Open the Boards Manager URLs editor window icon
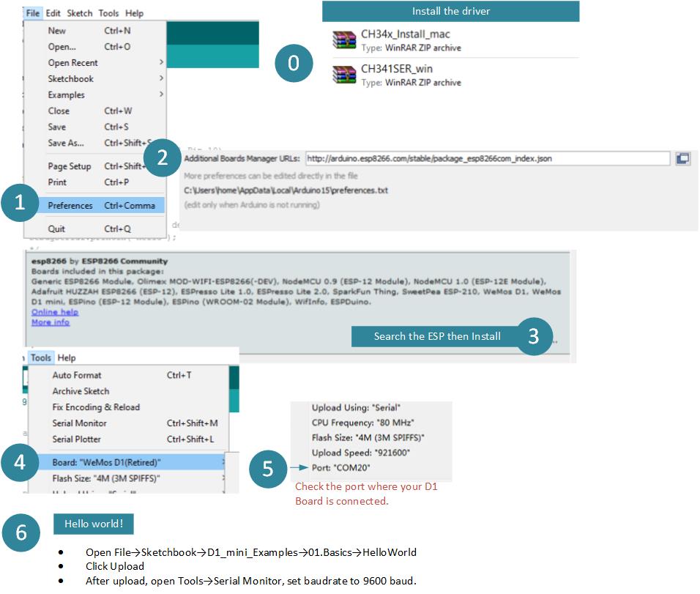The width and height of the screenshot is (700, 594). click(682, 158)
